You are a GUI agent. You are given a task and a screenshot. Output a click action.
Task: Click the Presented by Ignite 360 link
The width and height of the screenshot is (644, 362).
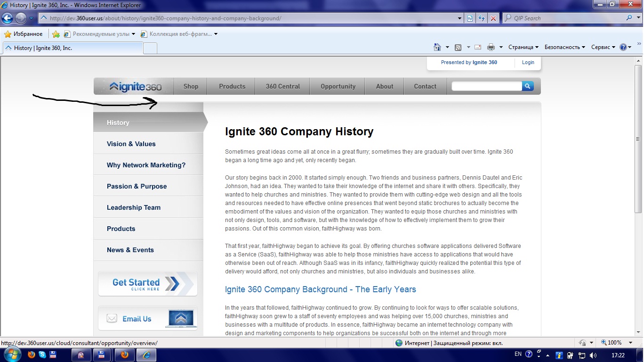469,62
